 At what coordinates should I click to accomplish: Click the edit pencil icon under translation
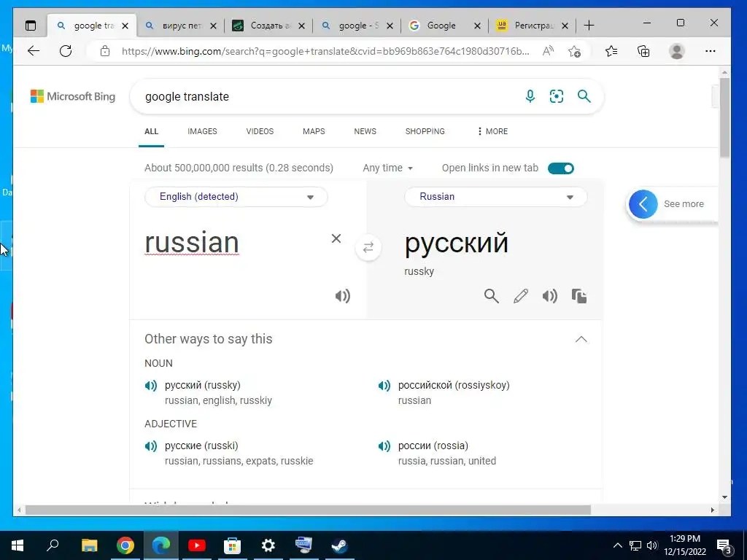click(521, 296)
